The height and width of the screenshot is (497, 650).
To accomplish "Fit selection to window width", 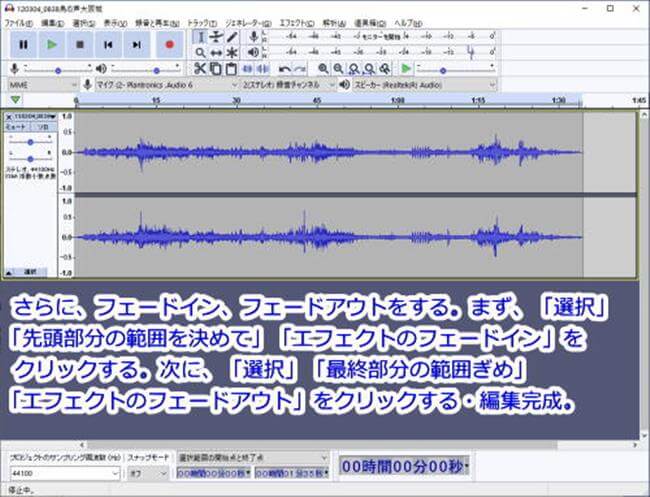I will pos(354,69).
